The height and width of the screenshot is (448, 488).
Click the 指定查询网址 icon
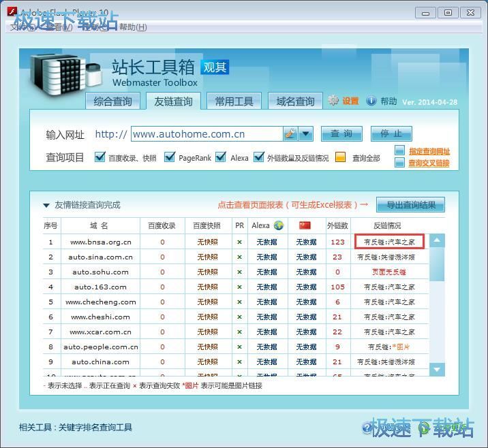click(400, 151)
